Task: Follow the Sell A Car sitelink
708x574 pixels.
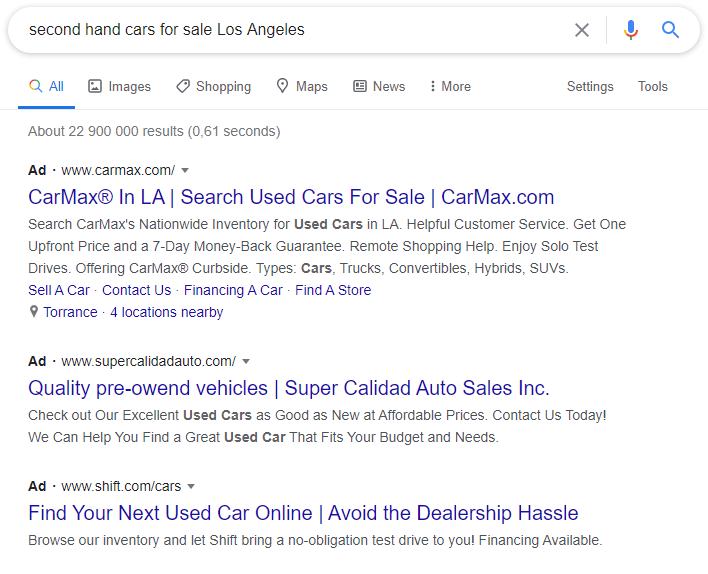Action: 59,290
